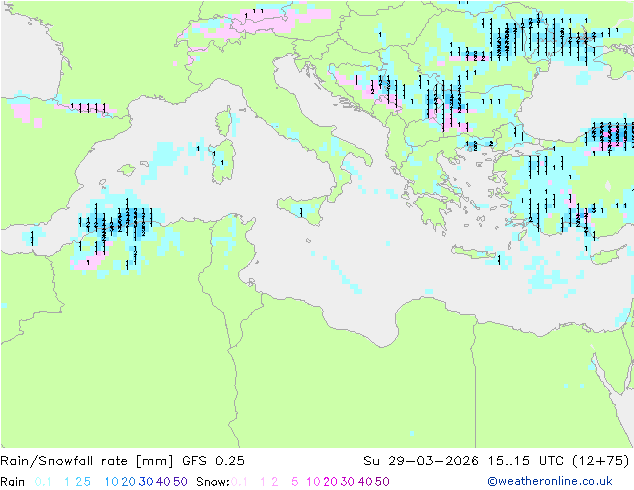Select the Rain legend 50 color value
Viewport: 634px width, 490px height.
tap(180, 482)
